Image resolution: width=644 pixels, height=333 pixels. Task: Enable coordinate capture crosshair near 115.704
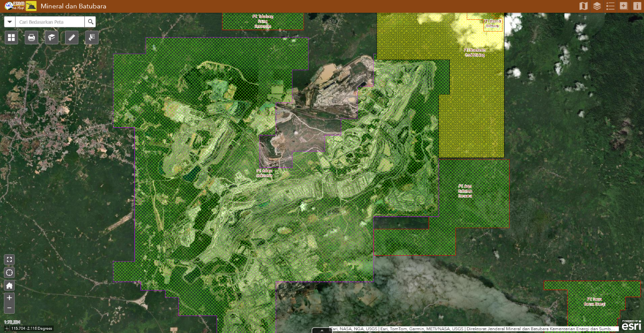(7, 328)
